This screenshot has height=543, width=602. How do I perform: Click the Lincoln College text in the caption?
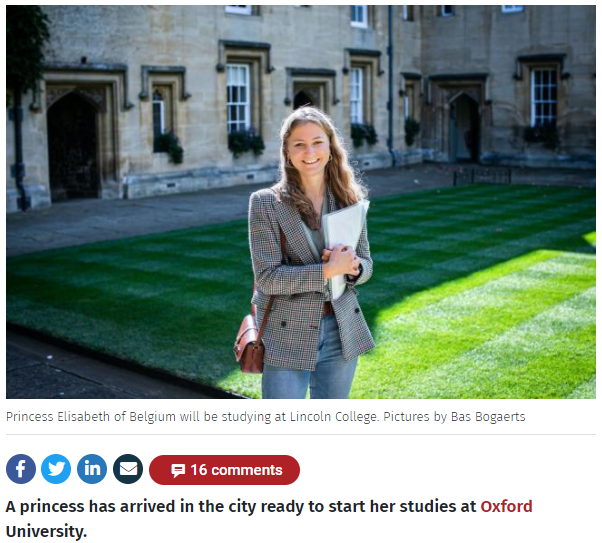click(x=334, y=417)
